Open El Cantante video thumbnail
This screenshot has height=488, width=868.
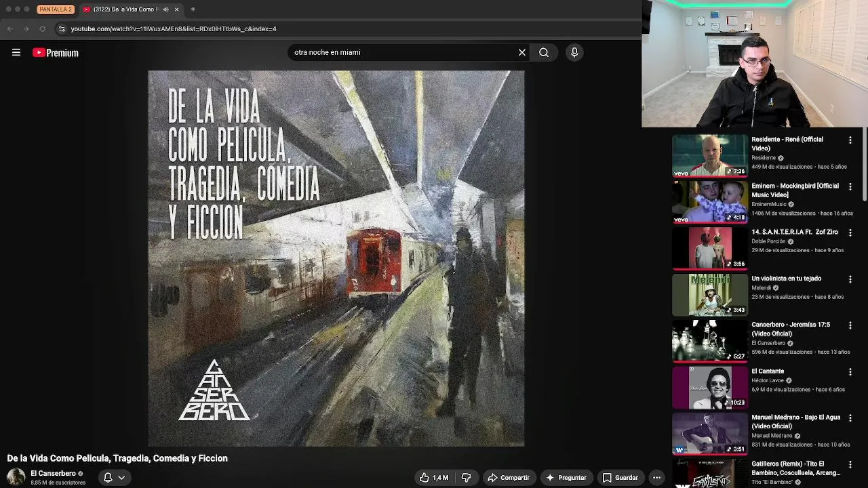click(709, 387)
